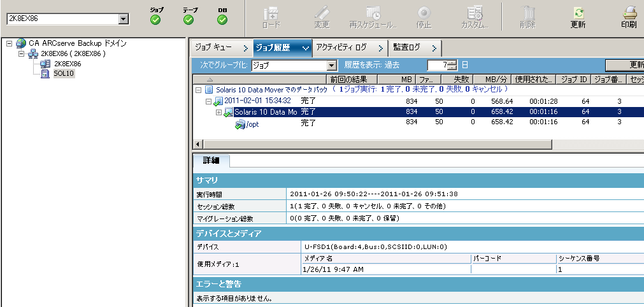Open the 次でグループ化 combo box

pos(331,65)
